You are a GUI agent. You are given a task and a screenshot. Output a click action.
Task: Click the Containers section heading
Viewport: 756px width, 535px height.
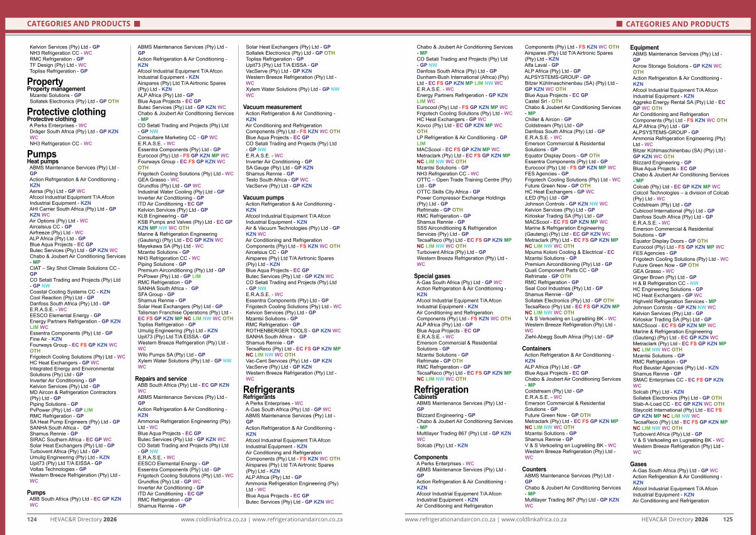click(536, 348)
